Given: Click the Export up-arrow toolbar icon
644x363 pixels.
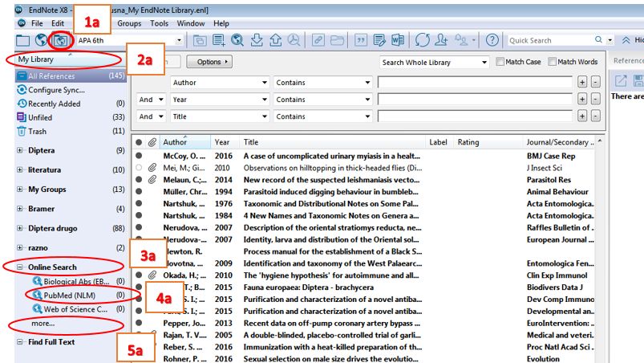Looking at the screenshot, I should tap(275, 40).
